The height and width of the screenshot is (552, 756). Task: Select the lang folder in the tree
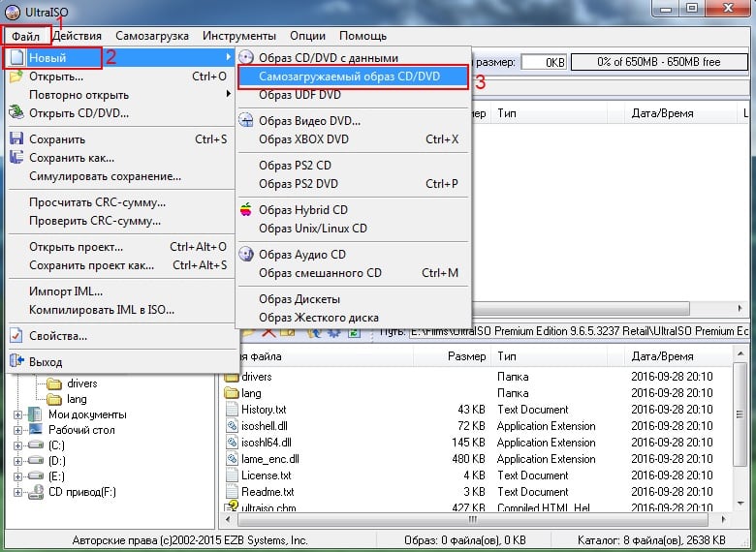coord(77,399)
